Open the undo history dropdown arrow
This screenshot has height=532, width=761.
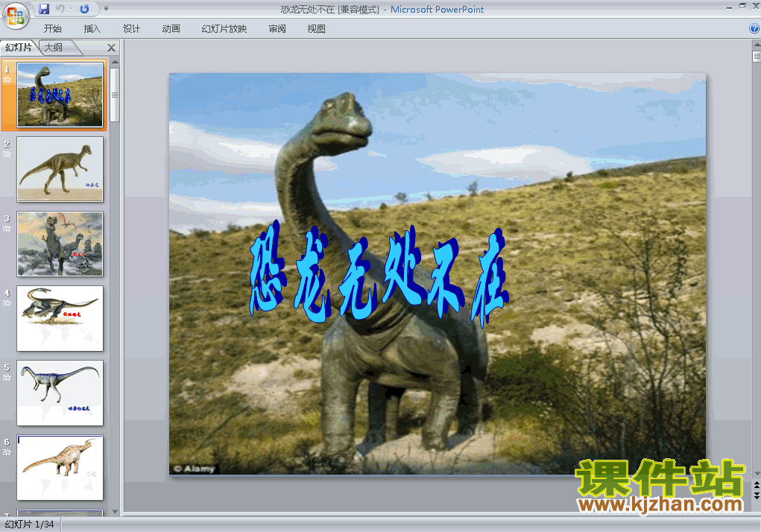71,9
